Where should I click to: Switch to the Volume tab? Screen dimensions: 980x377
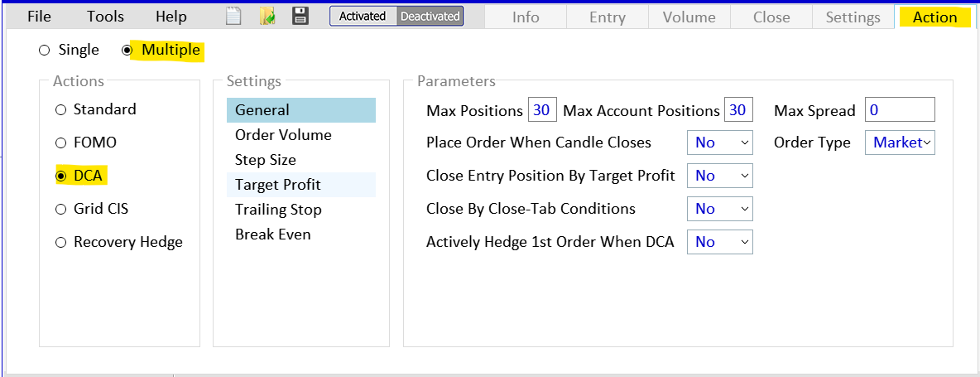(x=689, y=17)
